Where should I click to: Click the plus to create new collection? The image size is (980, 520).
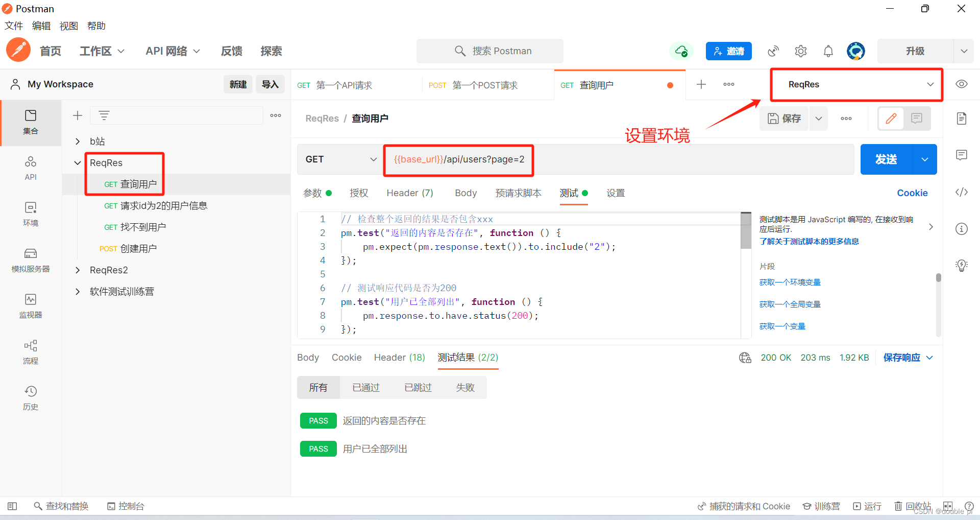click(x=78, y=115)
